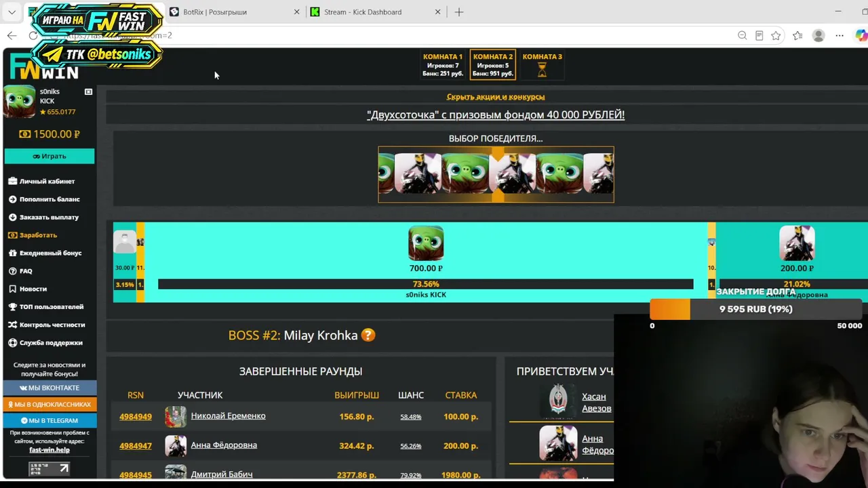Select the Комната 1 room tab
868x488 pixels.
coord(443,64)
